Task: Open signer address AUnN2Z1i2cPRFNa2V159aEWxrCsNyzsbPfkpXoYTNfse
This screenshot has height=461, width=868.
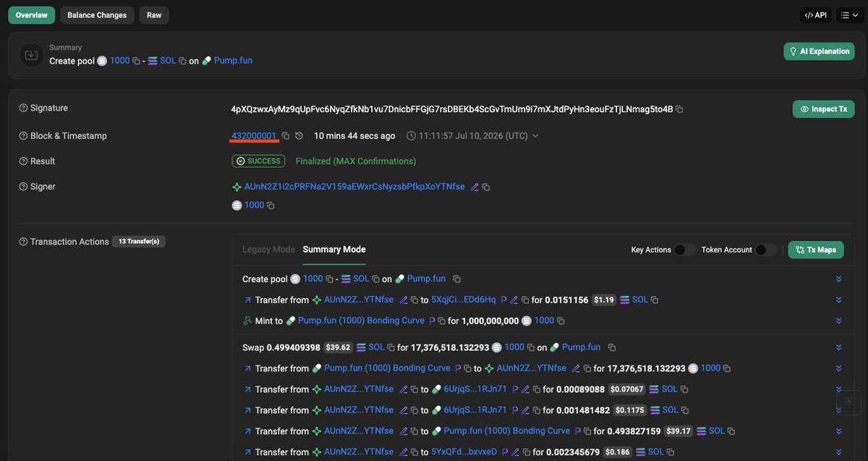Action: [354, 187]
